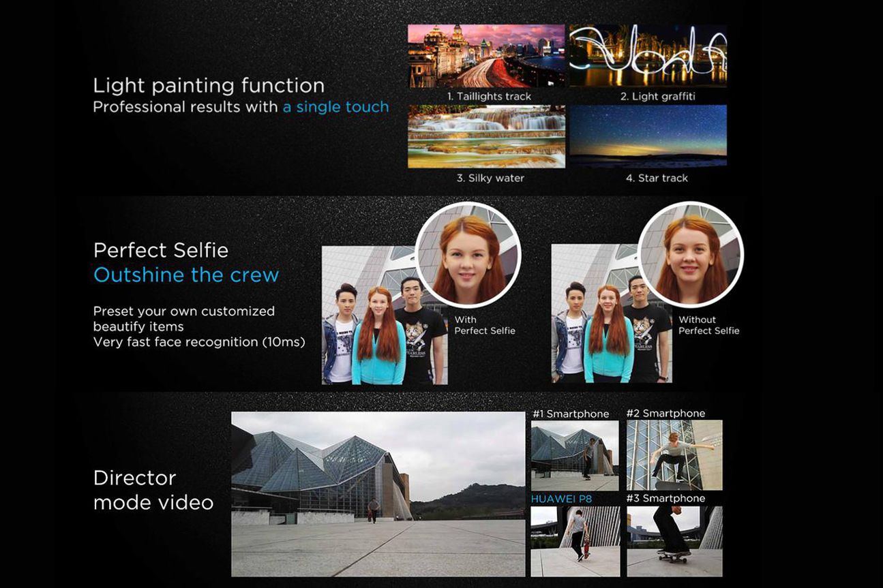
Task: Select the #1 Smartphone camera view
Action: point(575,455)
